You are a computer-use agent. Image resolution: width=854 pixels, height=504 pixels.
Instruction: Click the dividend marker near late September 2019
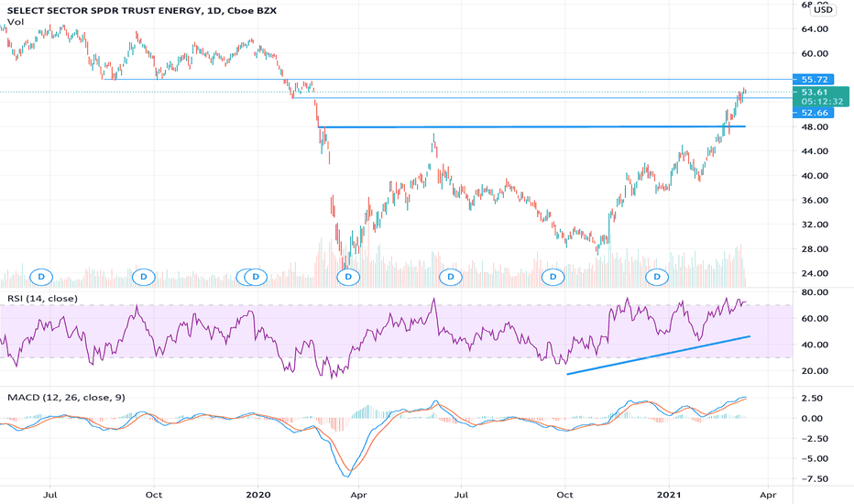click(144, 277)
